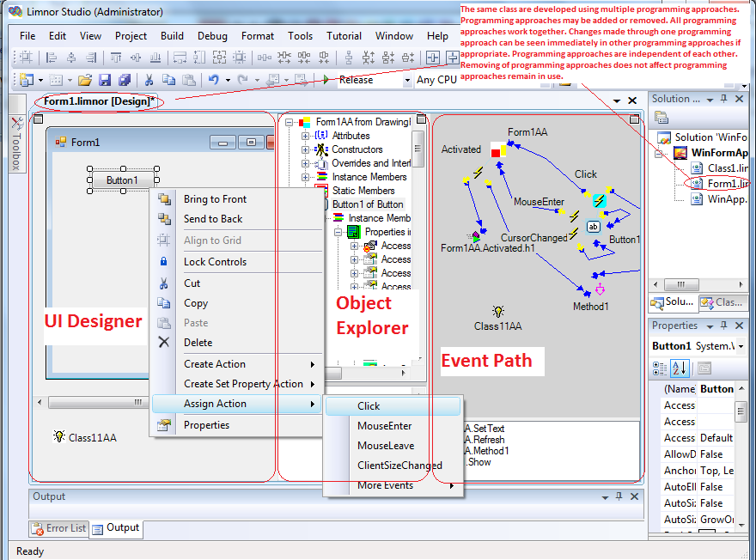Click the Undo arrow in the toolbar
The height and width of the screenshot is (560, 756).
[x=213, y=80]
